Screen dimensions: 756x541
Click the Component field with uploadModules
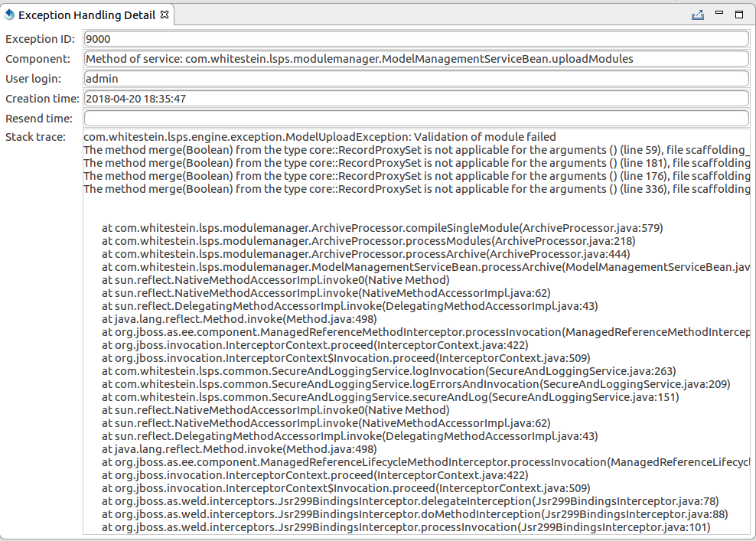[x=416, y=59]
